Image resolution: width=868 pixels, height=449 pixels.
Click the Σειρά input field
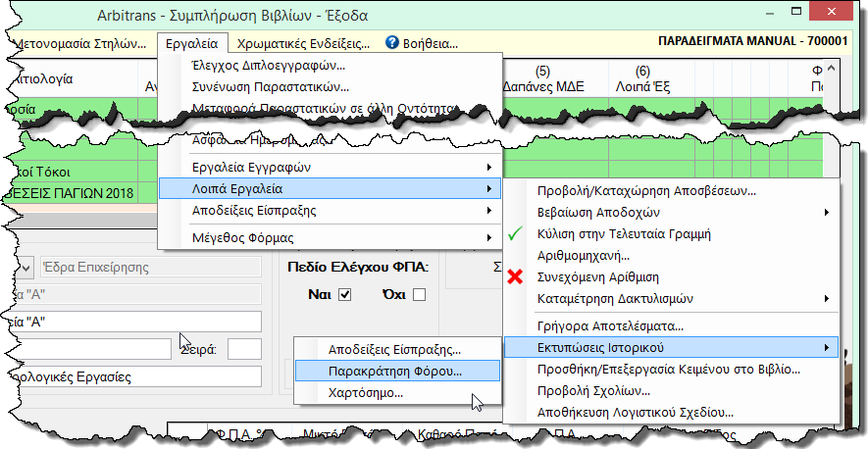[244, 350]
